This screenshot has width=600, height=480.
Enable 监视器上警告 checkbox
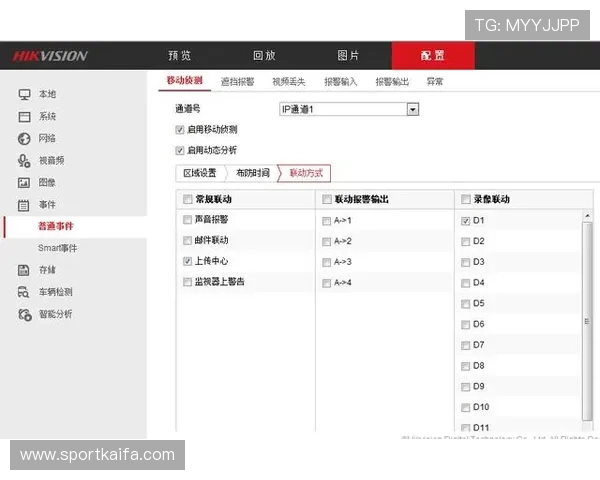[187, 282]
